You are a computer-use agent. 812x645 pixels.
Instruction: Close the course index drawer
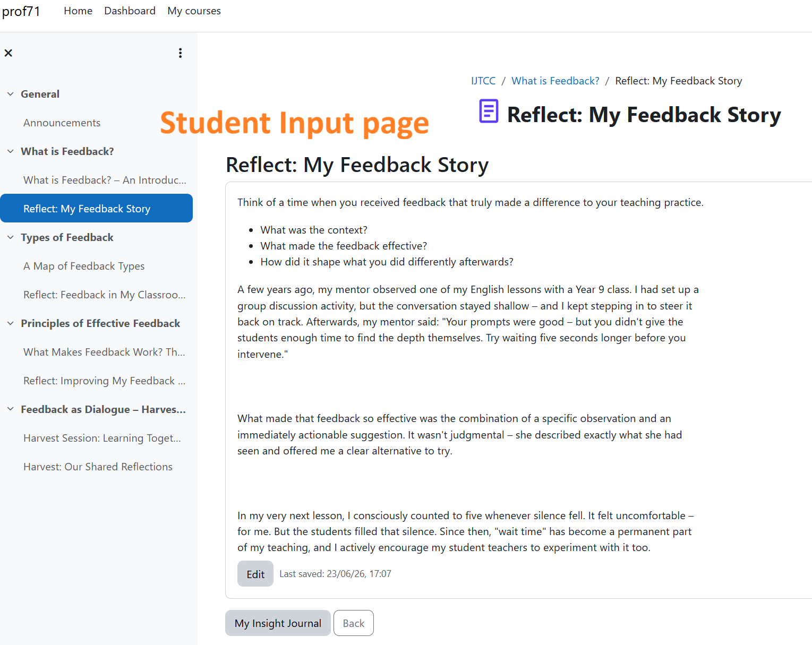(x=8, y=53)
